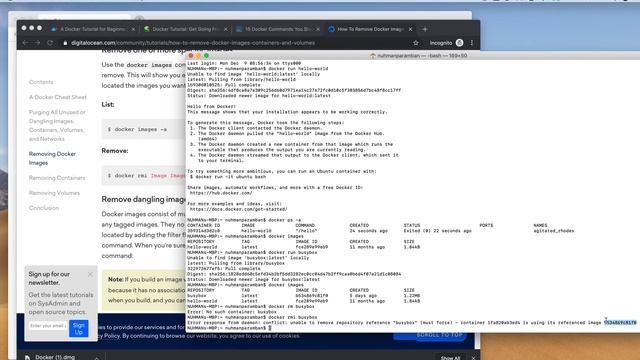Click the blue Sign Up button
The width and height of the screenshot is (640, 360).
coord(78,329)
